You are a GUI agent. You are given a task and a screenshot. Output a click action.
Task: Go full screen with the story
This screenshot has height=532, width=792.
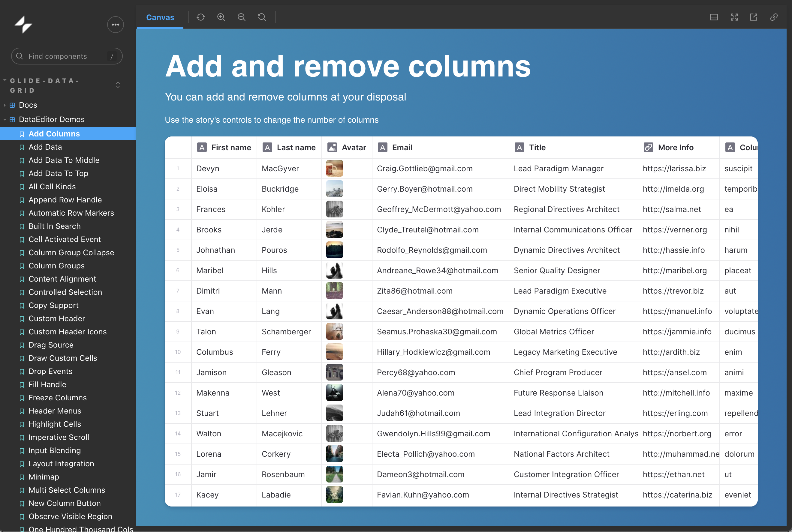734,17
